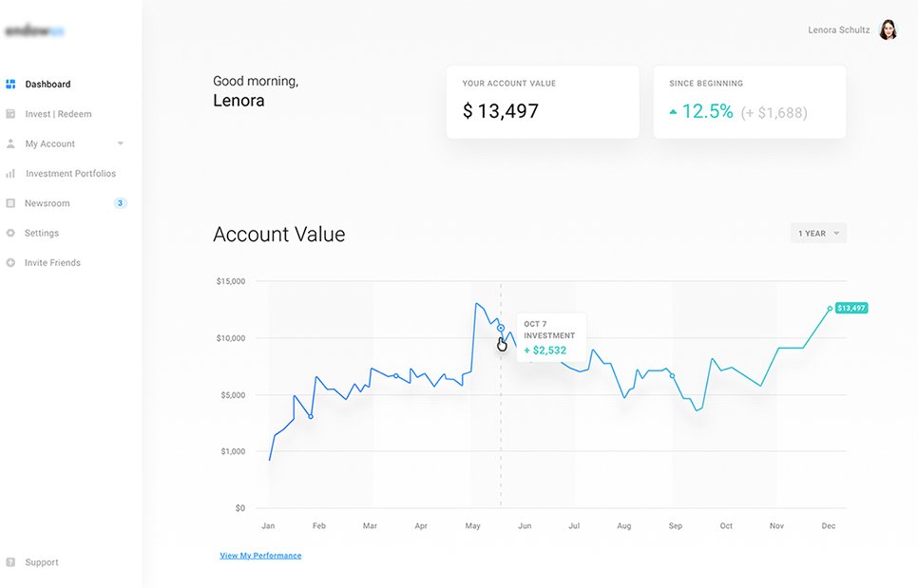The width and height of the screenshot is (918, 588).
Task: Open the 1 YEAR range dropdown
Action: (818, 233)
